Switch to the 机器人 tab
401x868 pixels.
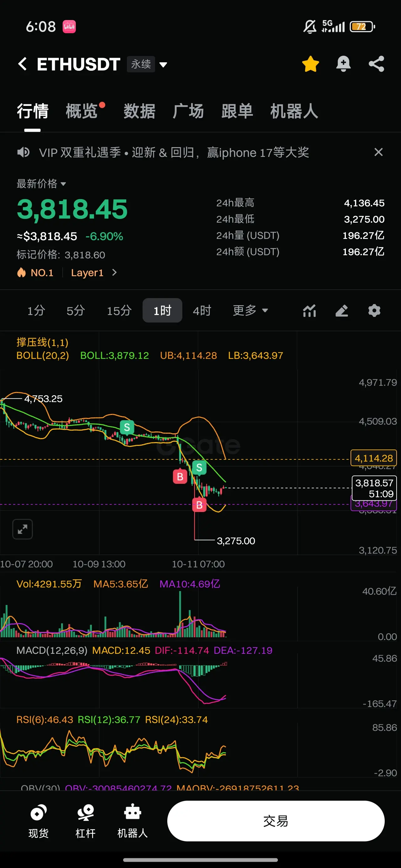294,111
